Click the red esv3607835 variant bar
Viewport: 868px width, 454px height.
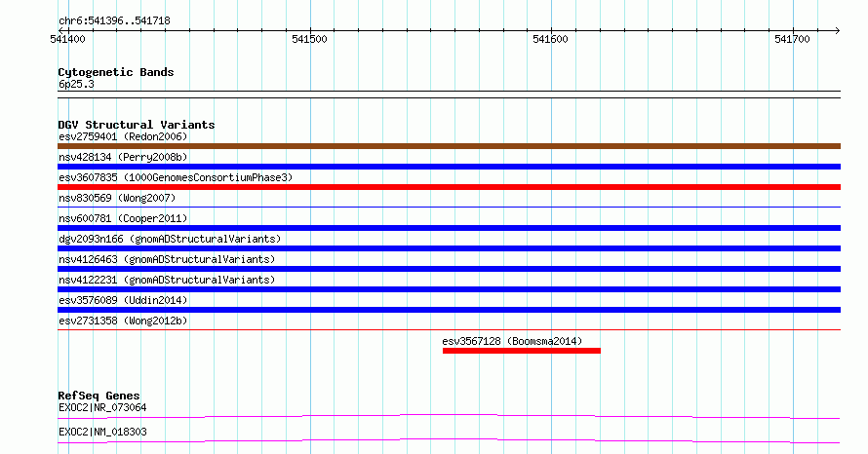[449, 187]
